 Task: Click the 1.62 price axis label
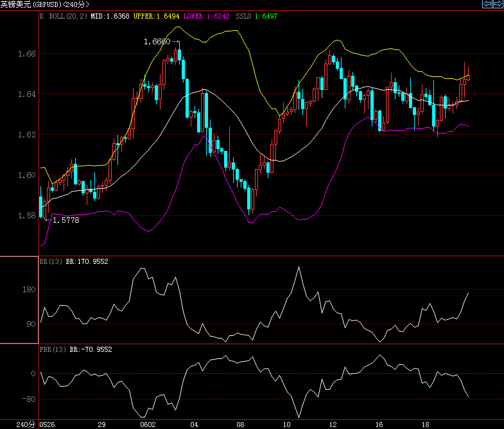click(27, 135)
